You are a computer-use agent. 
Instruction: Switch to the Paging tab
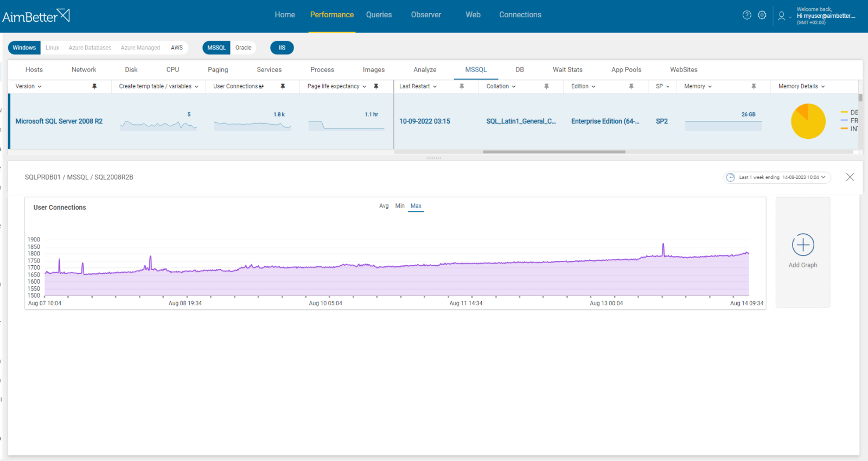[218, 70]
